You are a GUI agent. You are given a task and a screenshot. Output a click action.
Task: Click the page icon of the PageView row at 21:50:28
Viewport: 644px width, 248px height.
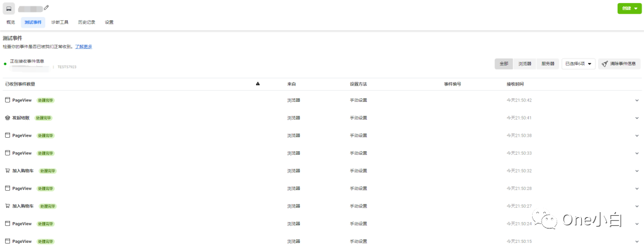point(7,188)
